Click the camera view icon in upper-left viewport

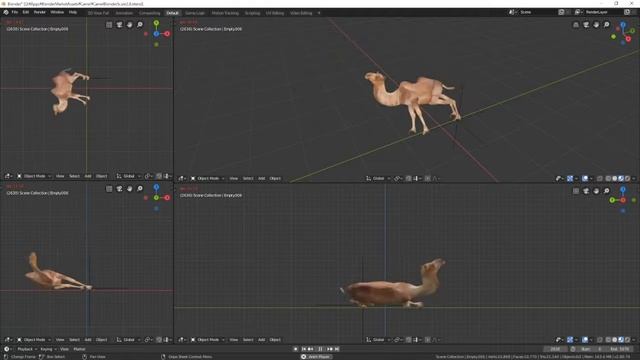pos(119,25)
